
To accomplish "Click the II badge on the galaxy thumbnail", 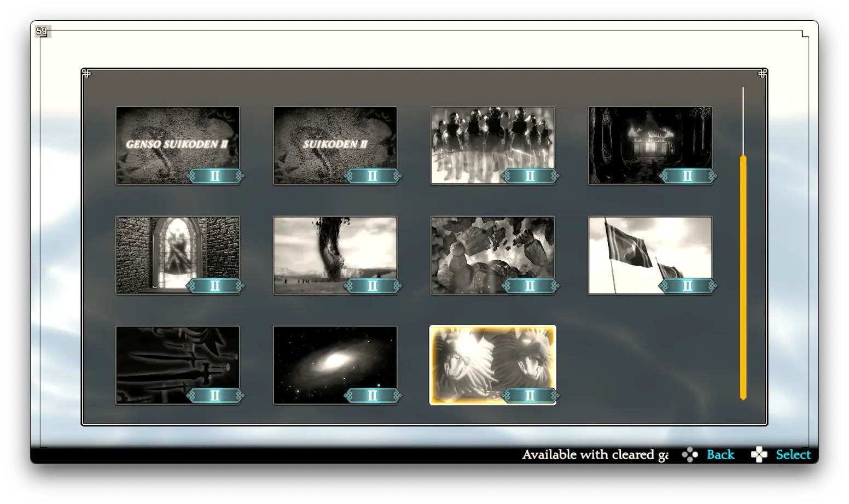I will tap(373, 395).
